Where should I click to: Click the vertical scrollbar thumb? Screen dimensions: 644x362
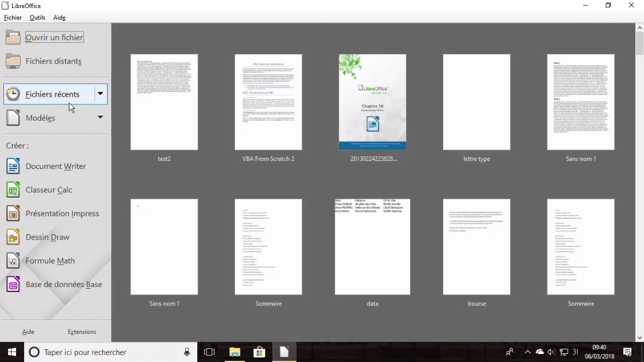(639, 43)
